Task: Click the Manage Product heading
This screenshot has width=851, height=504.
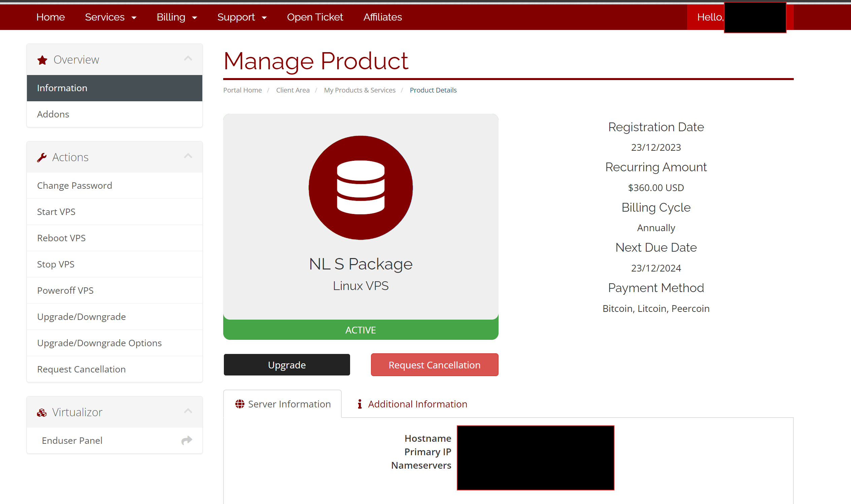Action: pyautogui.click(x=316, y=61)
